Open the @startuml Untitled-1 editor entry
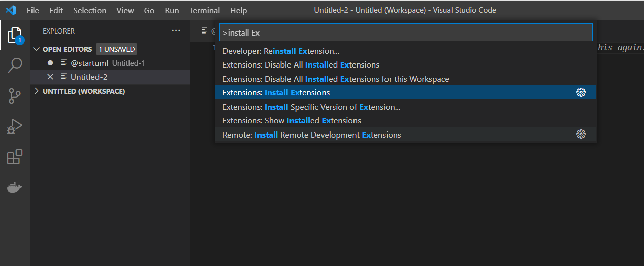Viewport: 644px width, 266px height. pyautogui.click(x=110, y=63)
